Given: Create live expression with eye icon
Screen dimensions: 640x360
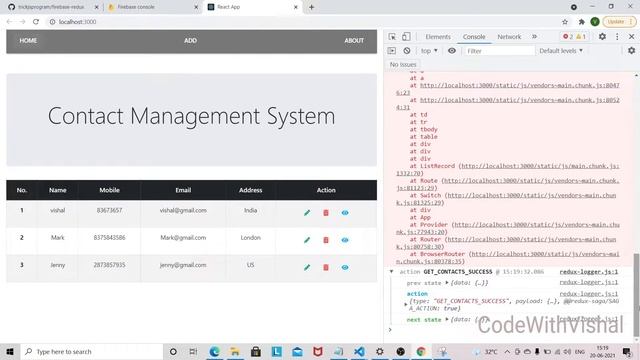Looking at the screenshot, I should point(452,51).
